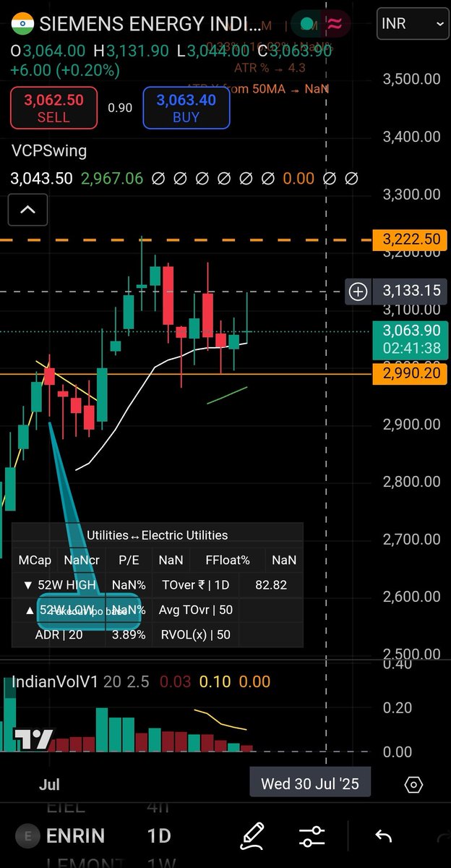Click the 82.82 turnover value cell
The width and height of the screenshot is (451, 868).
[x=271, y=584]
